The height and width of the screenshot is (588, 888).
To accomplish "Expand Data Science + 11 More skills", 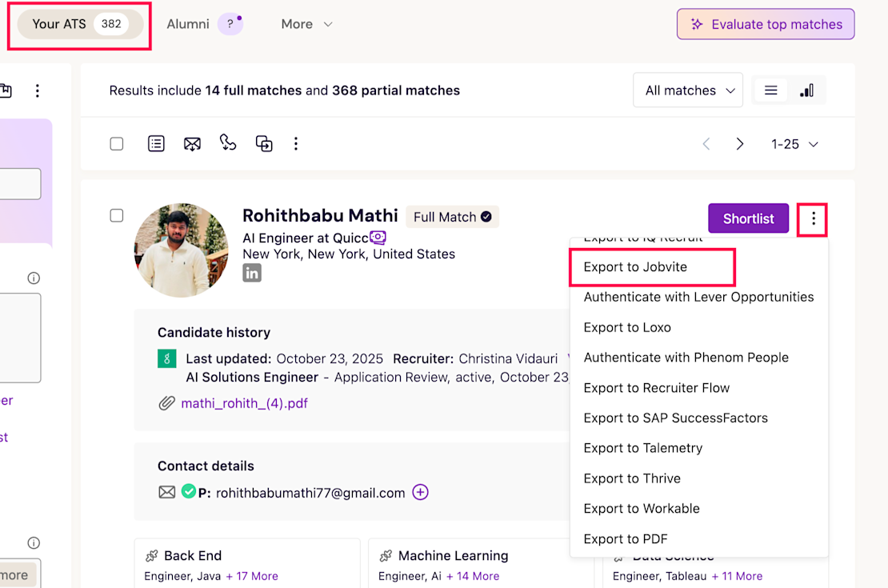I will (737, 576).
